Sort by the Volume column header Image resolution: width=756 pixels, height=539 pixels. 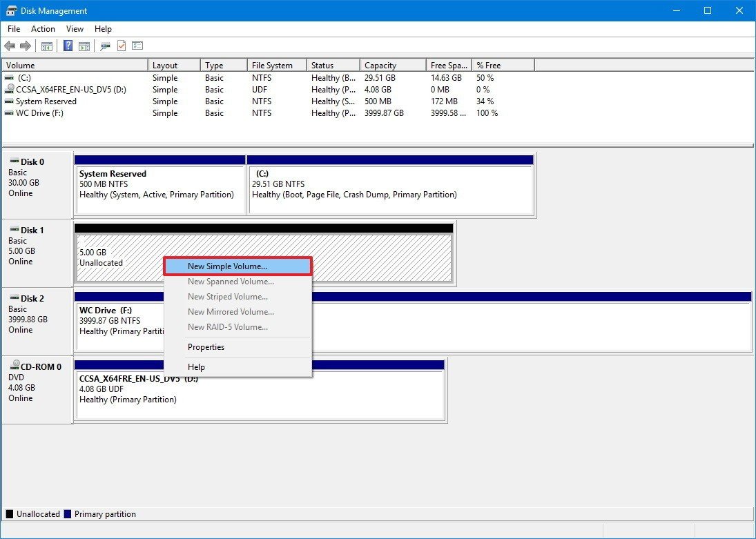pos(75,65)
